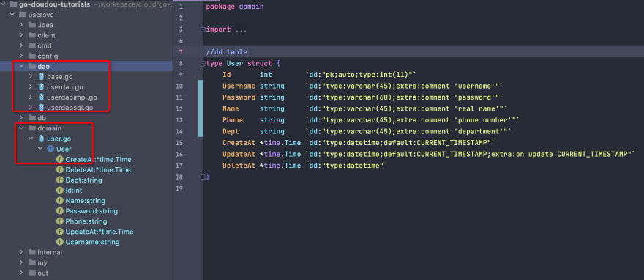This screenshot has width=644, height=280.
Task: Click the usersvc folder icon
Action: (x=23, y=15)
